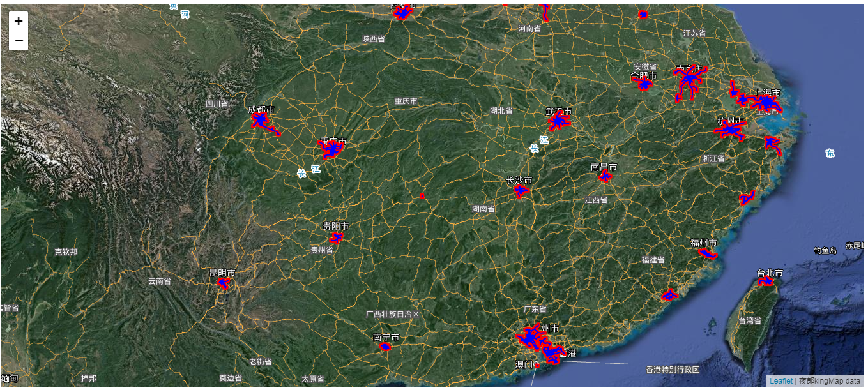Click the 香港 metro network overlay
Screen dimensions: 868x390
(x=553, y=352)
